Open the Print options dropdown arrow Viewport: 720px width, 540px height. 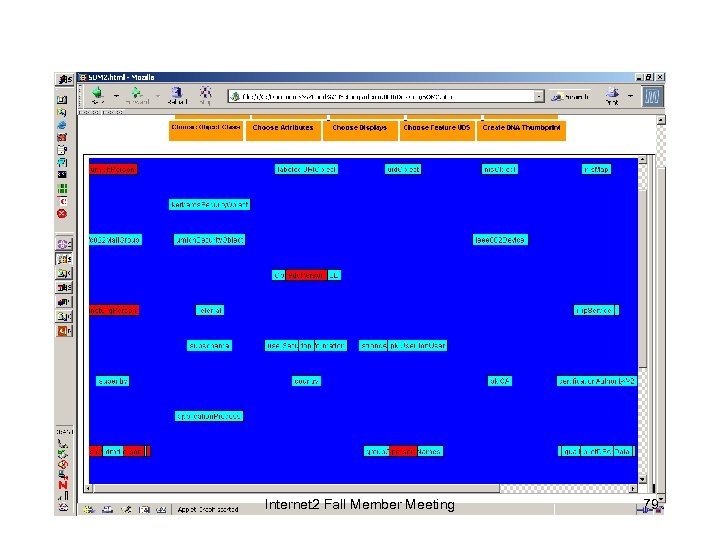(630, 96)
